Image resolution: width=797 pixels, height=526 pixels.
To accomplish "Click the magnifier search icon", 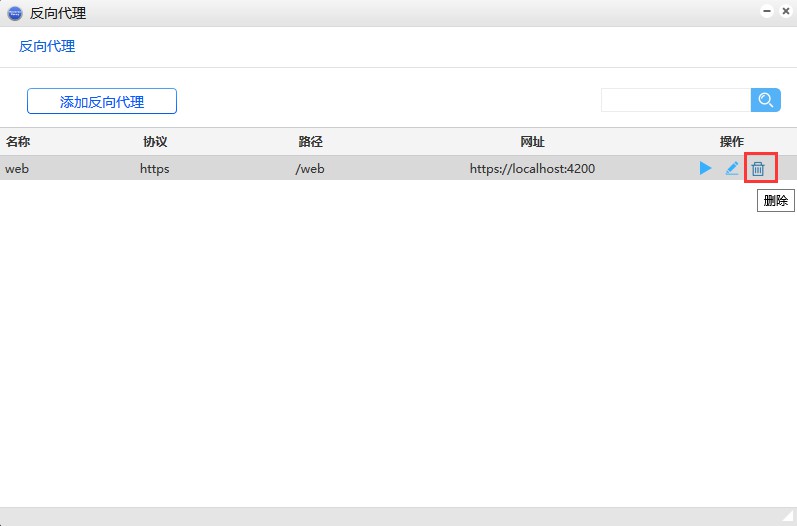I will [x=765, y=100].
